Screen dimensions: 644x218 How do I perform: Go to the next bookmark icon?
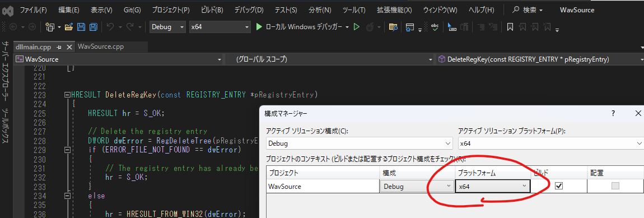535,27
